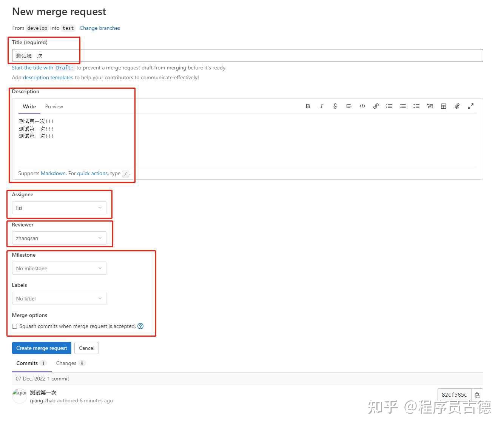Viewport: 504px width, 428px height.
Task: Add a bulleted list
Action: (x=389, y=106)
